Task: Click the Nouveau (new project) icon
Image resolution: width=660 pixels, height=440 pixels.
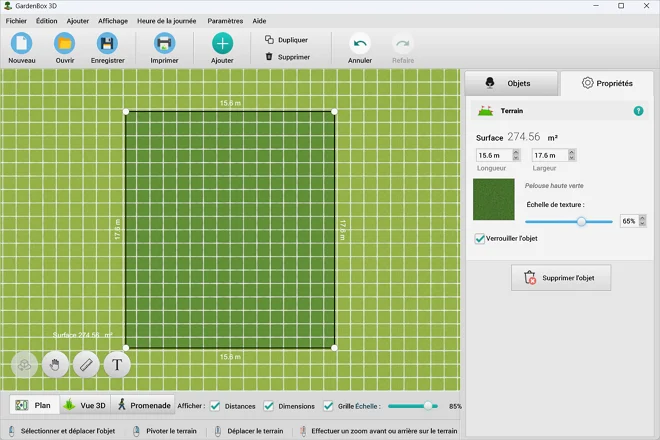Action: (x=21, y=43)
